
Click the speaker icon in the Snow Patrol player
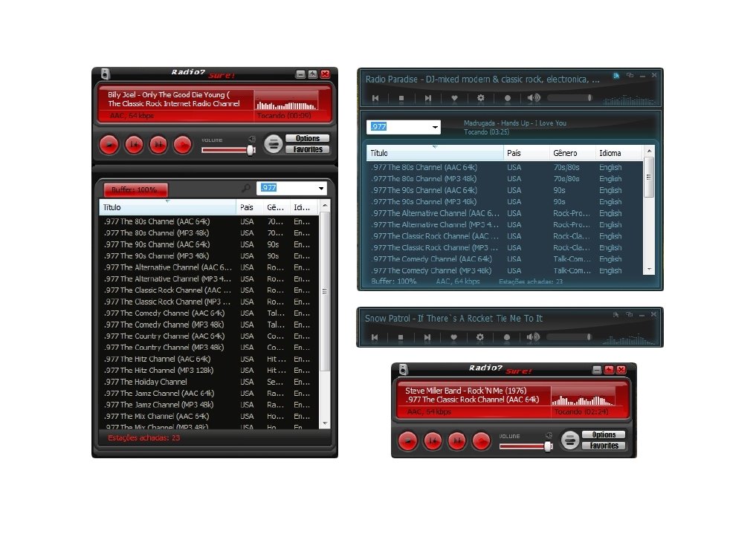(532, 336)
